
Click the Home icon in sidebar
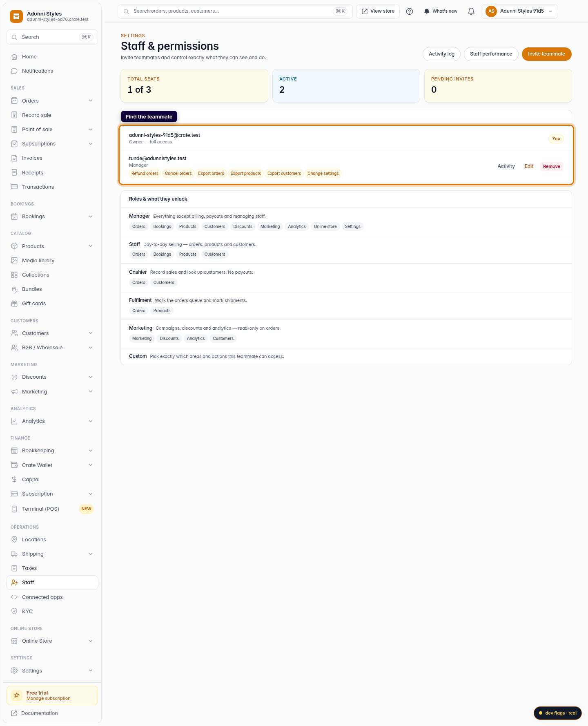click(x=14, y=57)
